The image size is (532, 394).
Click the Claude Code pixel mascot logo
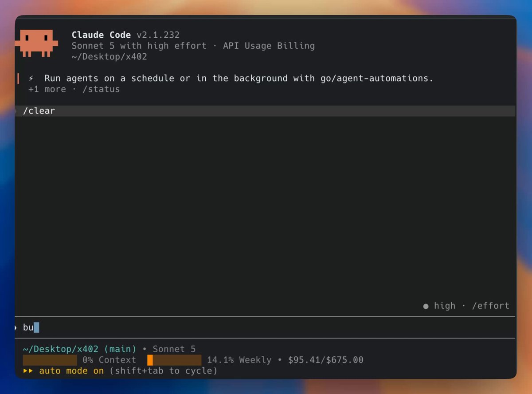click(36, 43)
